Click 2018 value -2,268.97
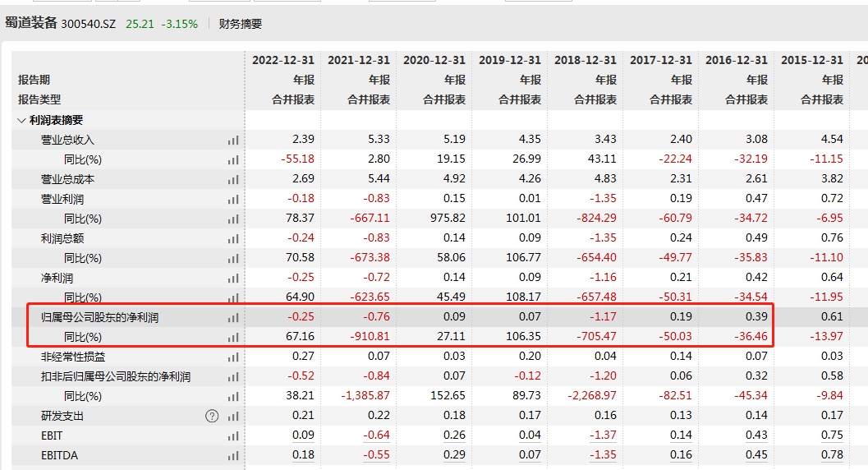 coord(592,395)
